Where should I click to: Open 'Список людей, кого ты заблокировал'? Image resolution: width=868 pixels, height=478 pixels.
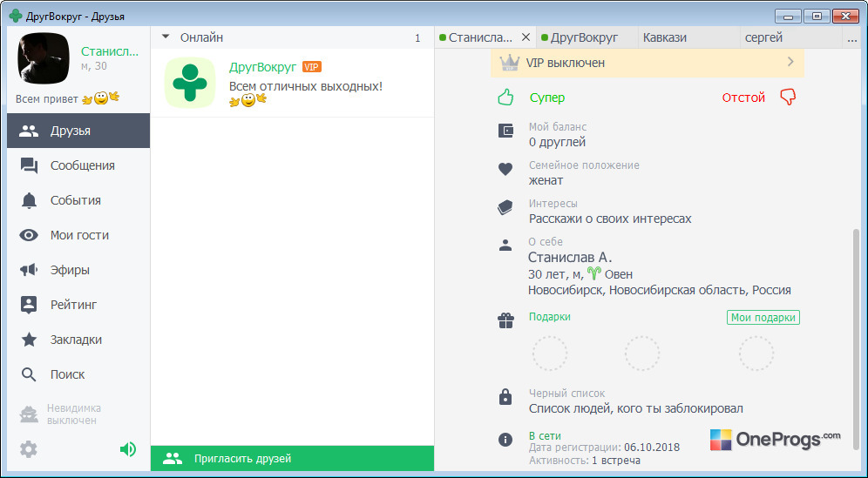click(x=636, y=409)
